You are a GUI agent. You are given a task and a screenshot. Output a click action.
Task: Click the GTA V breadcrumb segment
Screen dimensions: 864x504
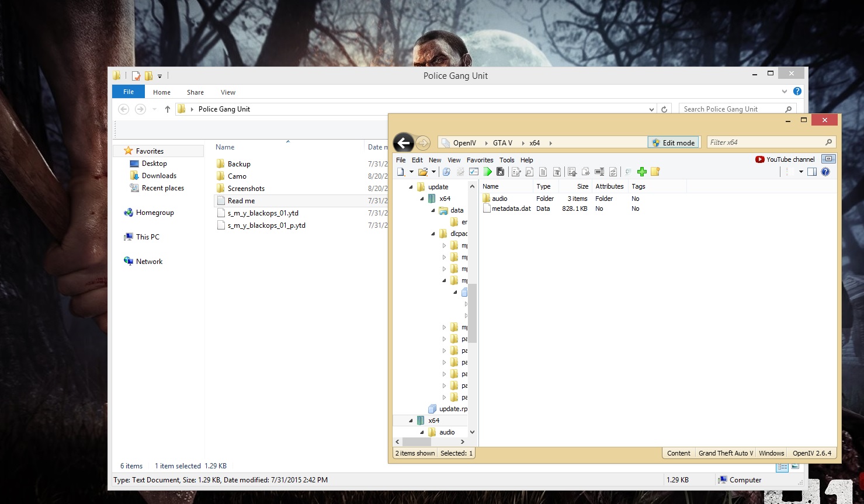tap(502, 143)
